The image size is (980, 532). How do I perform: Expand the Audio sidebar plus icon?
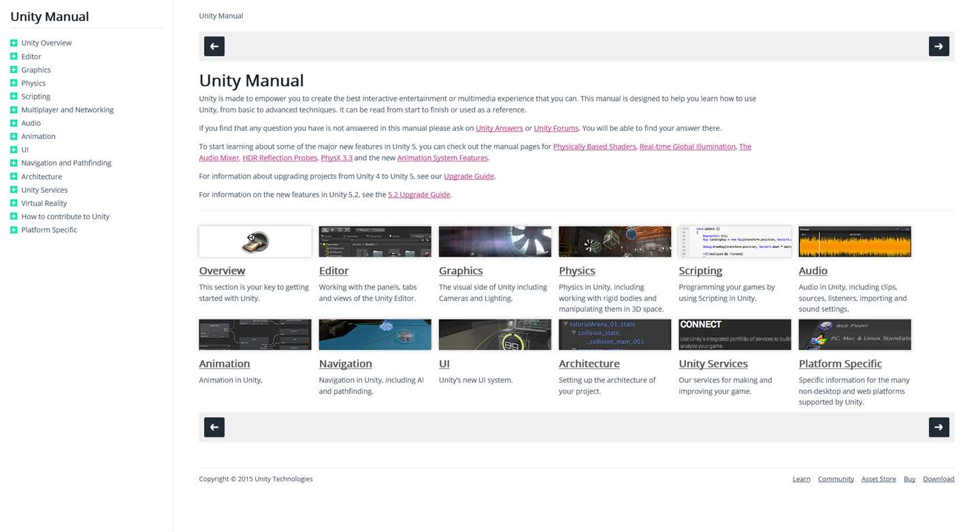pos(14,123)
